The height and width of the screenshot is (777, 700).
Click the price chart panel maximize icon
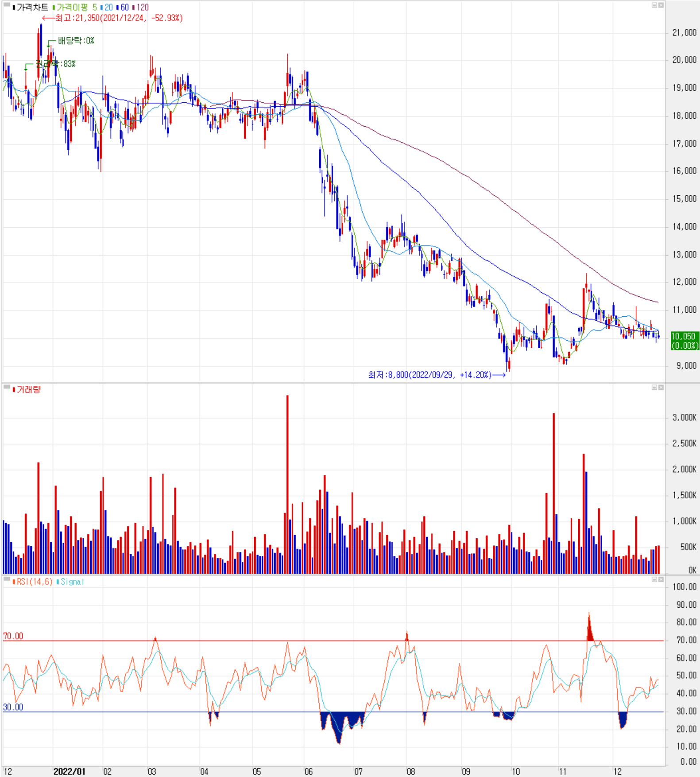(x=654, y=5)
